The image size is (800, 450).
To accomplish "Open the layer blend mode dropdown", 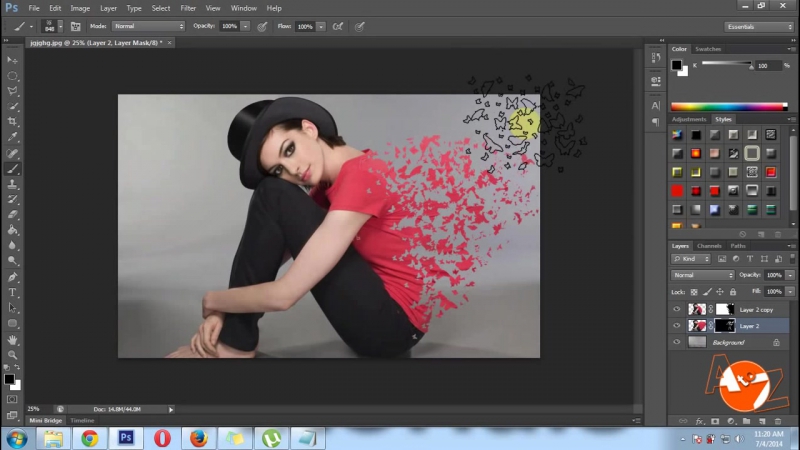I will [703, 275].
